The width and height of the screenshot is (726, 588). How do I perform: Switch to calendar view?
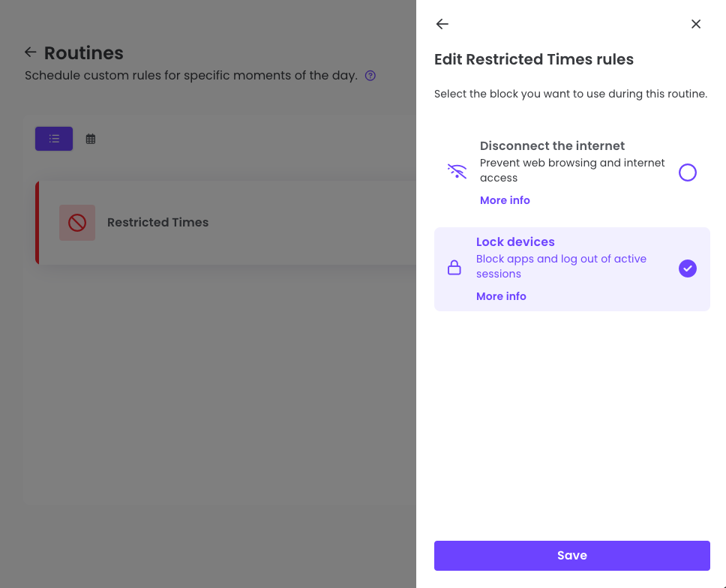[90, 139]
